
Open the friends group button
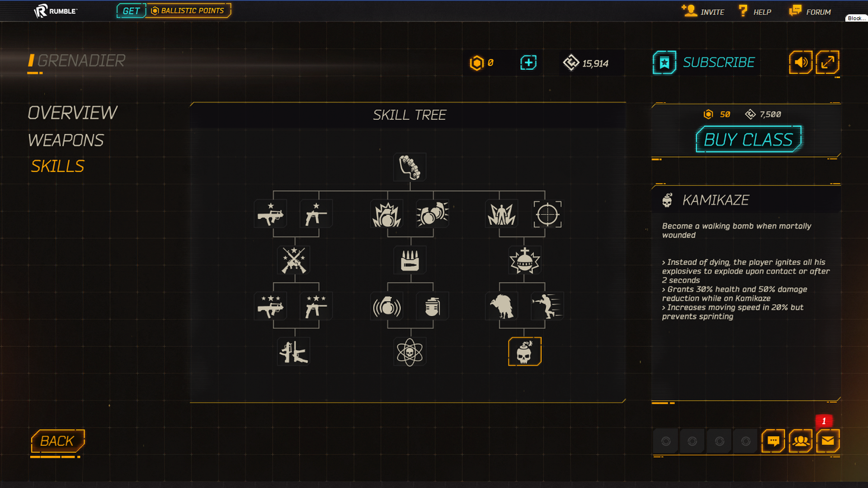point(801,441)
